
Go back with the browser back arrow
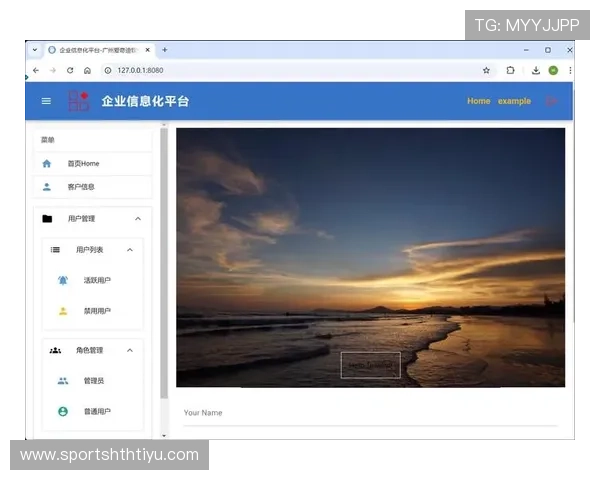tap(36, 70)
